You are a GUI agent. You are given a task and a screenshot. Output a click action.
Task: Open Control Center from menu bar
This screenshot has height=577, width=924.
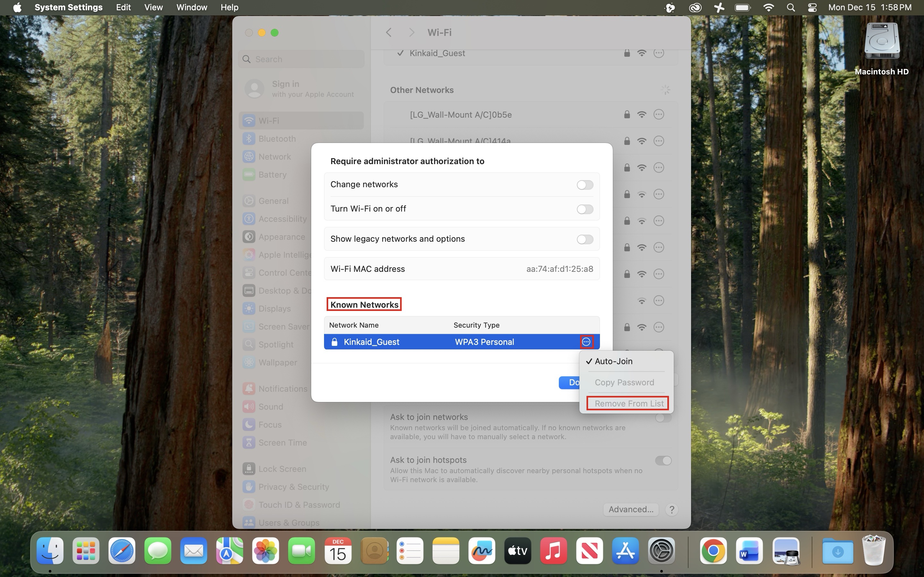pyautogui.click(x=812, y=8)
